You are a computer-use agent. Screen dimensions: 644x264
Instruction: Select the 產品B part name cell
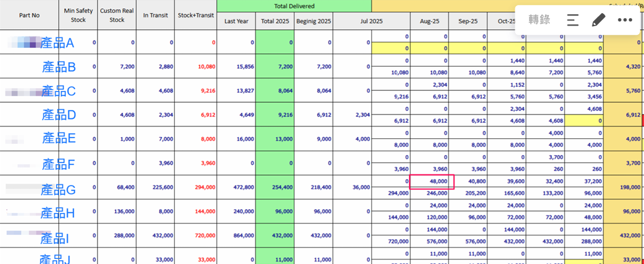(58, 67)
